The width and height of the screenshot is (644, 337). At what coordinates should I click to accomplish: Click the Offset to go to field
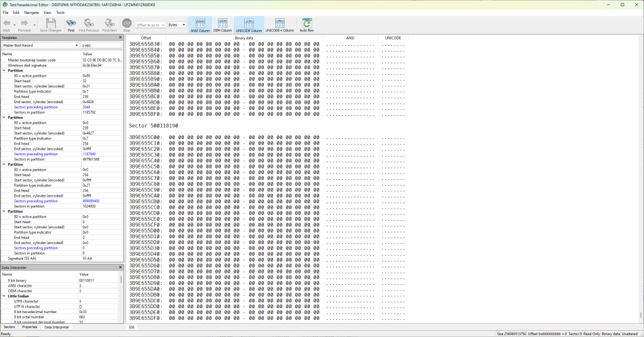pos(150,25)
